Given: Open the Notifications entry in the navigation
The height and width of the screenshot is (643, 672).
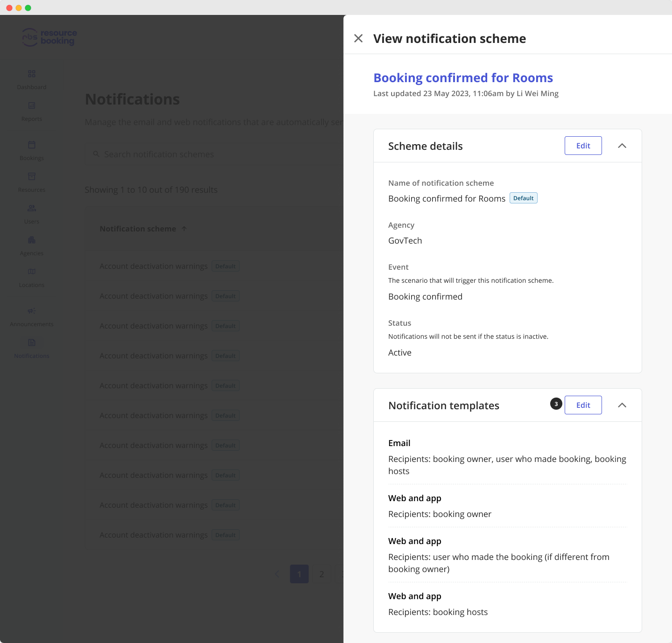Looking at the screenshot, I should 31,348.
